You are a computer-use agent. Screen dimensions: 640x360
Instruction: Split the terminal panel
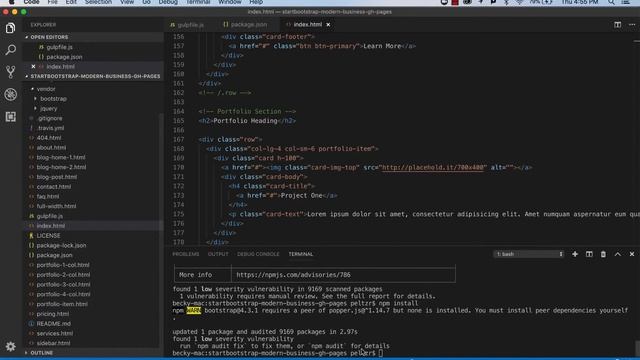589,254
